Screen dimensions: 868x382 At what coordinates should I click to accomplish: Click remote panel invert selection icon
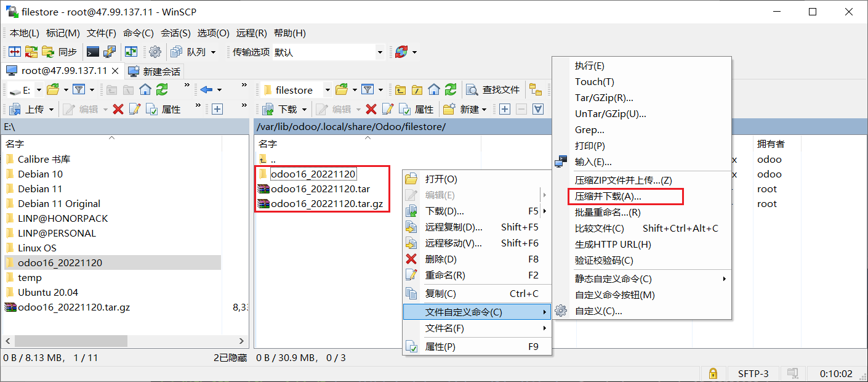coord(538,109)
